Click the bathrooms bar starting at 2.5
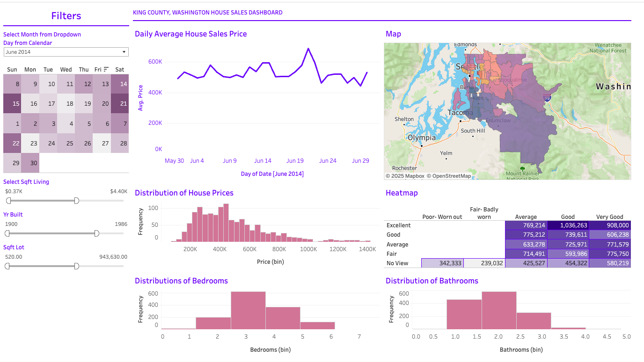Screen dimensions: 644x362 pos(534,321)
